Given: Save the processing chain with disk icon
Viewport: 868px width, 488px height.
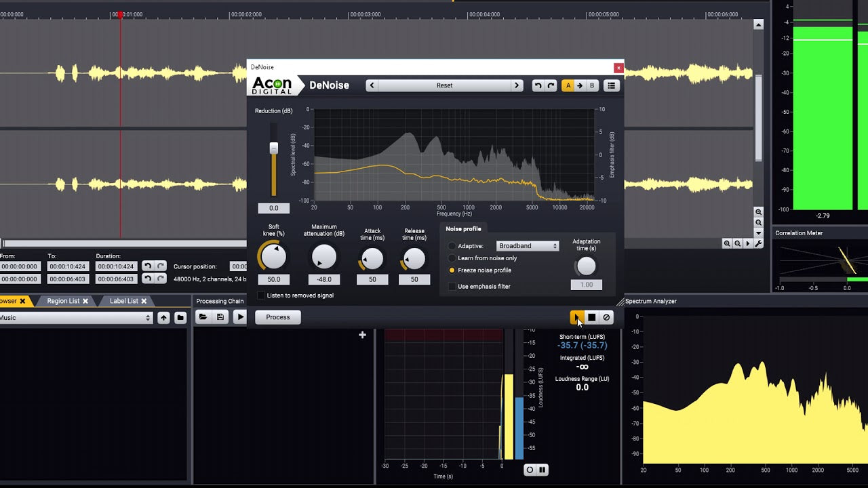Looking at the screenshot, I should [x=220, y=317].
